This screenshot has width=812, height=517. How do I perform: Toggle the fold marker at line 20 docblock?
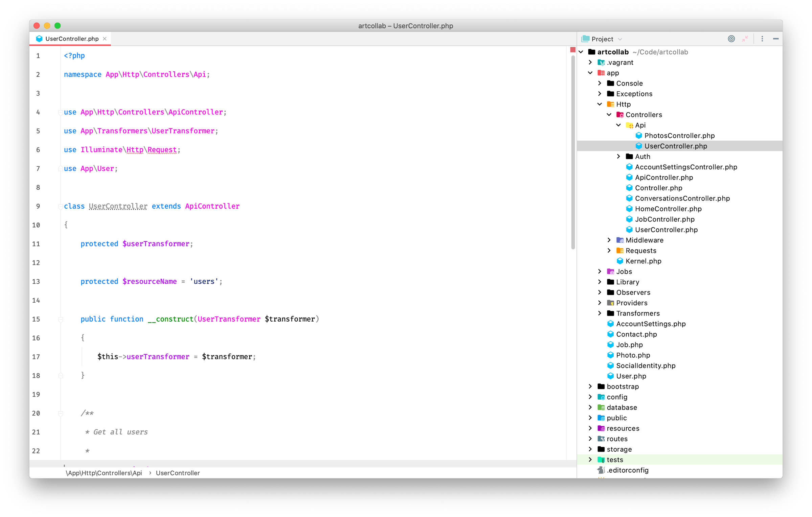[61, 413]
